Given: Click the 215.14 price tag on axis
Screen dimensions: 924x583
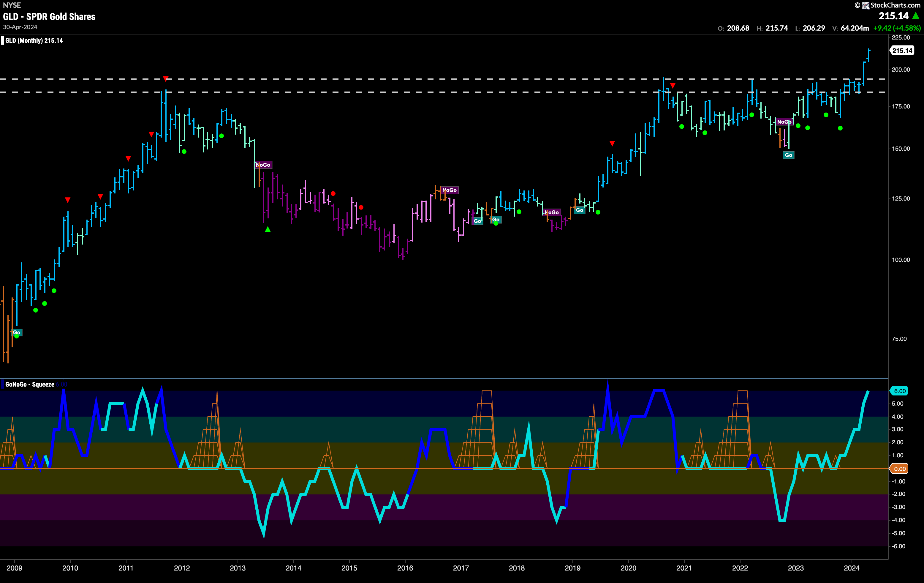Looking at the screenshot, I should click(x=902, y=51).
